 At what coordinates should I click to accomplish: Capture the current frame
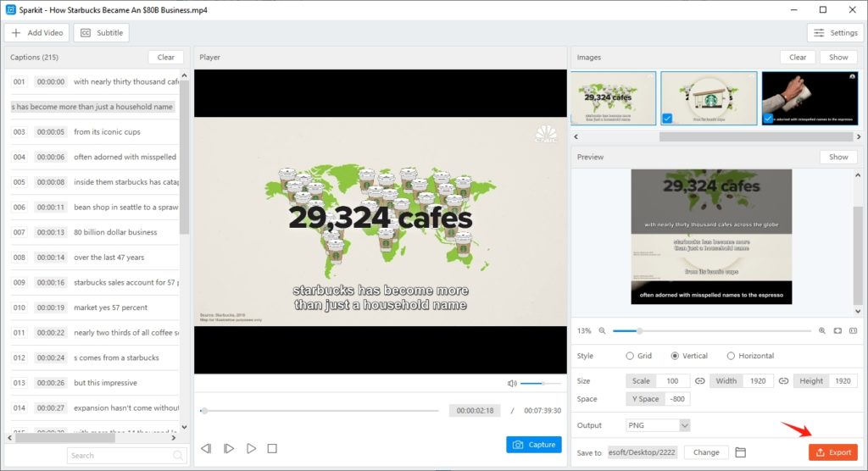coord(534,445)
